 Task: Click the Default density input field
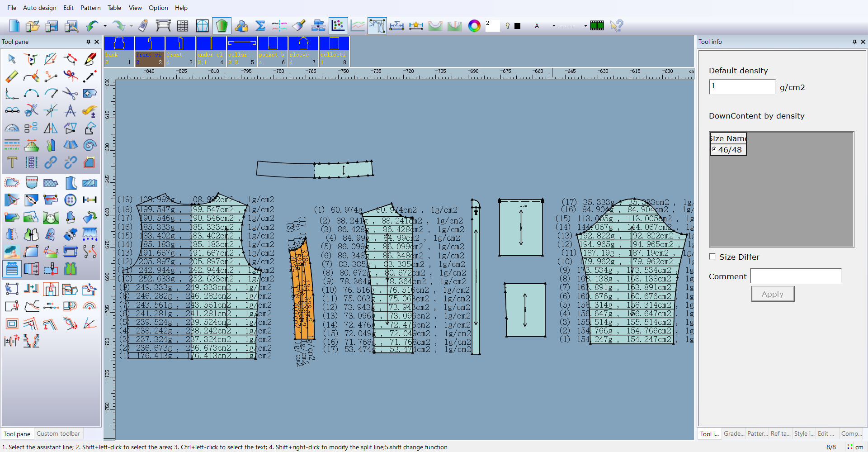coord(742,87)
